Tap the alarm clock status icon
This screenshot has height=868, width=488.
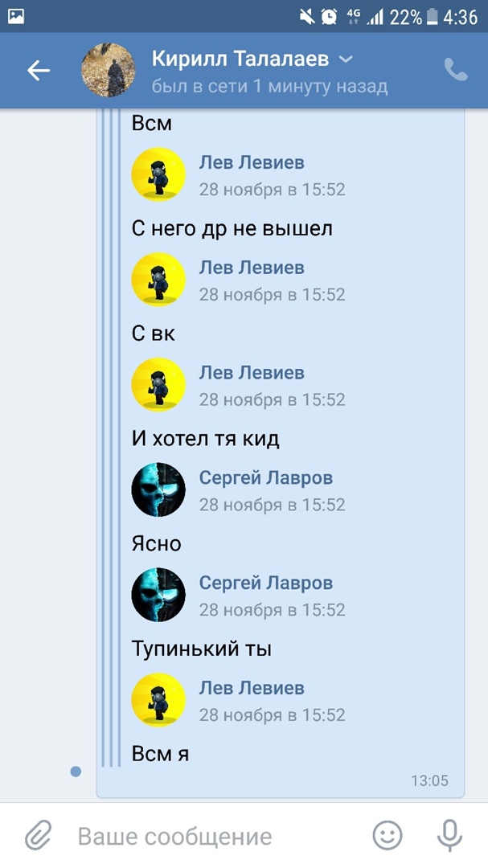coord(329,17)
